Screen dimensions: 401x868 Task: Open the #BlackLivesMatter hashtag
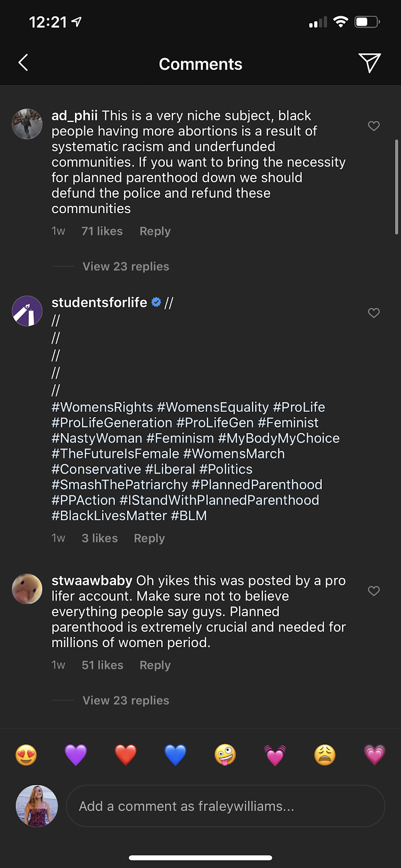click(x=109, y=515)
